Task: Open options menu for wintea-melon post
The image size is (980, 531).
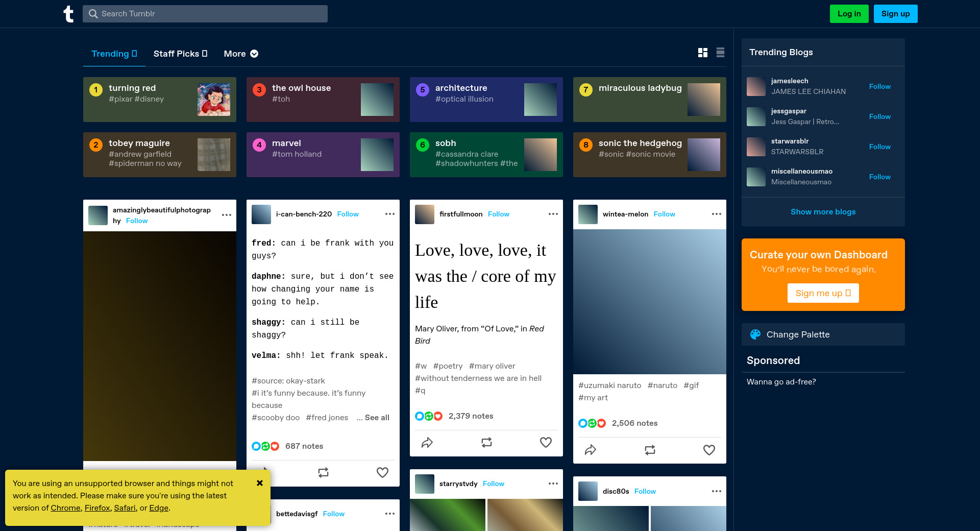Action: [717, 214]
